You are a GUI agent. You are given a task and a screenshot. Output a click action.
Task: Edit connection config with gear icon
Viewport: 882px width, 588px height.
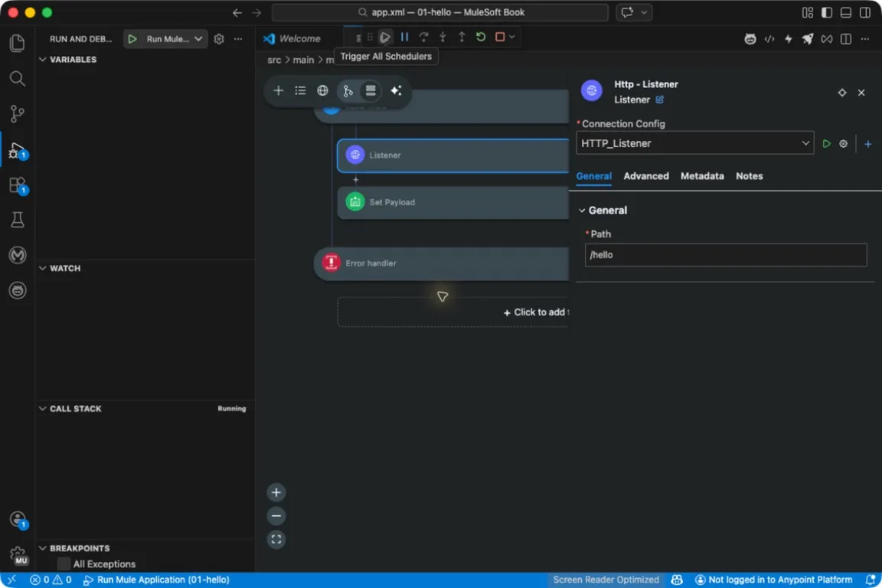point(843,144)
